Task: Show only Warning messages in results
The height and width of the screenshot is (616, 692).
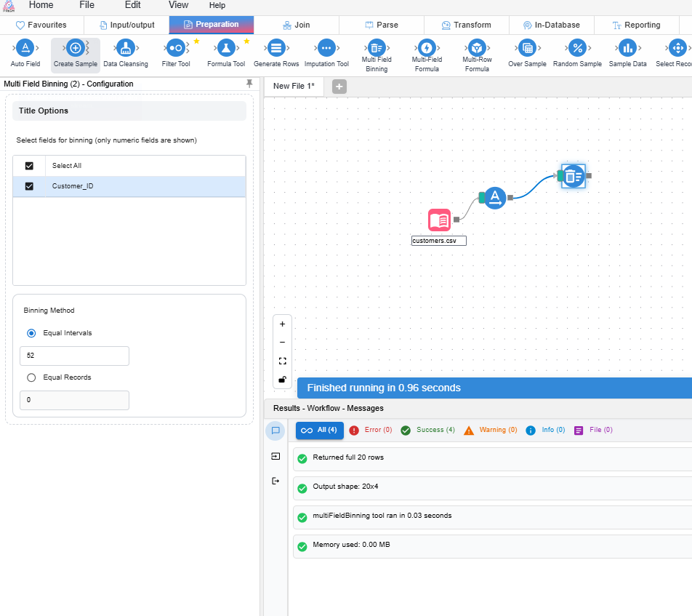Action: [x=491, y=430]
